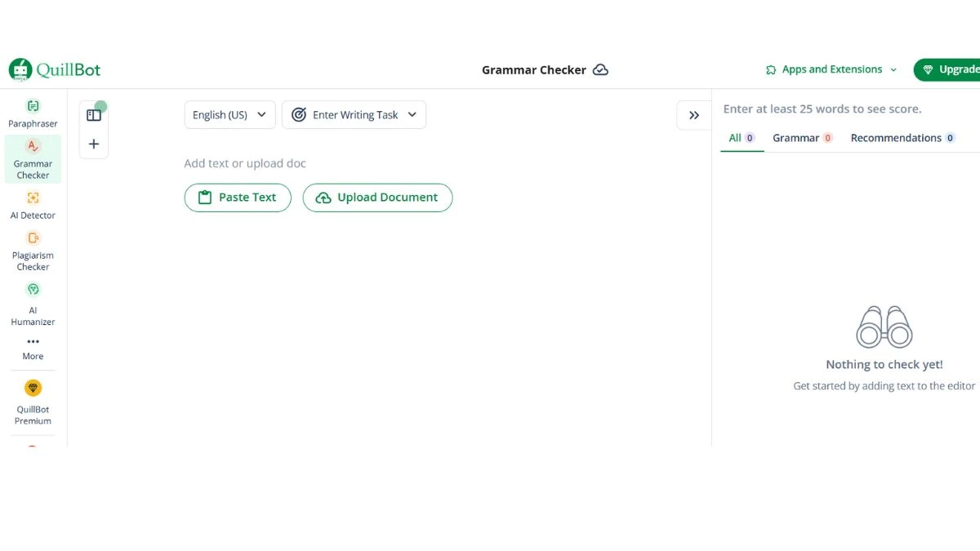The image size is (980, 551).
Task: Open the AI Detector tool
Action: coord(33,205)
